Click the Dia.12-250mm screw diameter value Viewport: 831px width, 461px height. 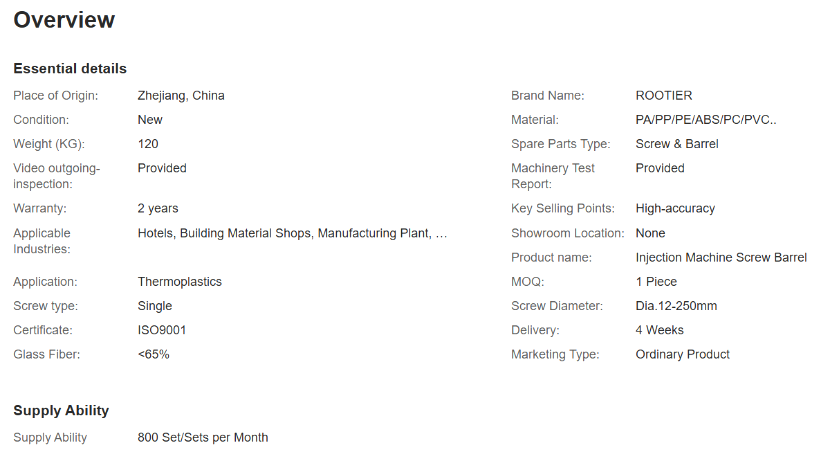676,306
